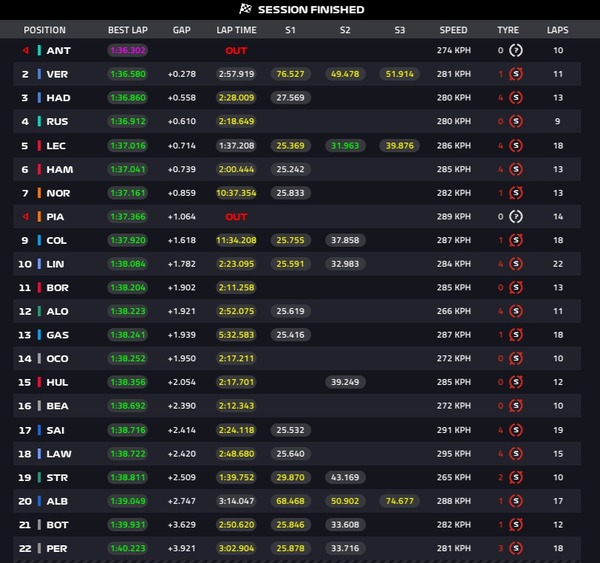Click the GAP column header
Viewport: 600px width, 563px height.
click(181, 30)
